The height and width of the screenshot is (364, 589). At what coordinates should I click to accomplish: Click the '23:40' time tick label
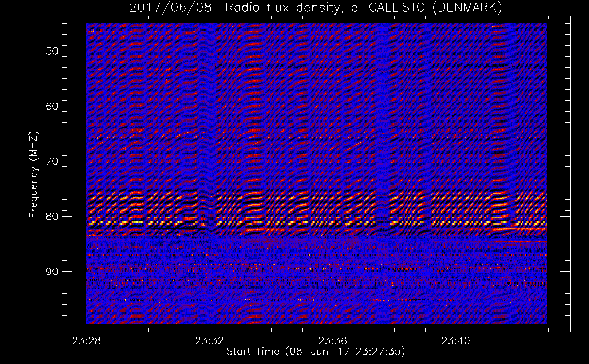456,341
